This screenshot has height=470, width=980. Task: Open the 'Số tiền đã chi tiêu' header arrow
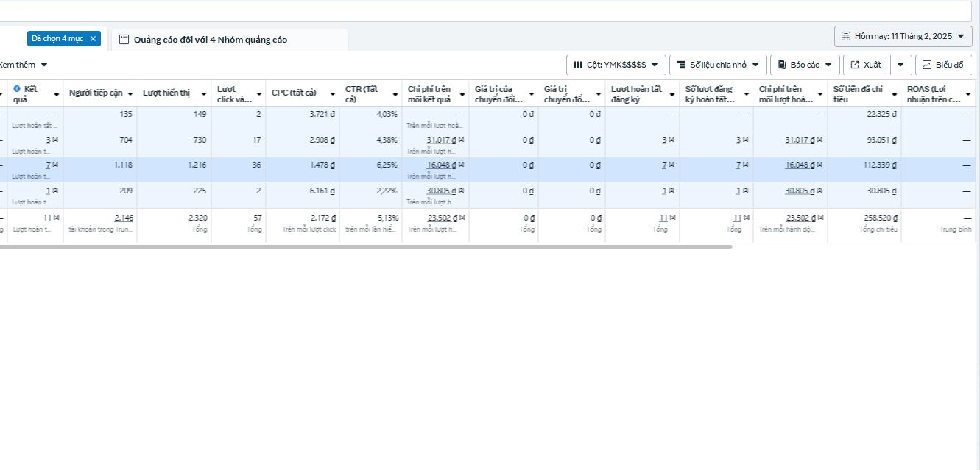point(894,94)
